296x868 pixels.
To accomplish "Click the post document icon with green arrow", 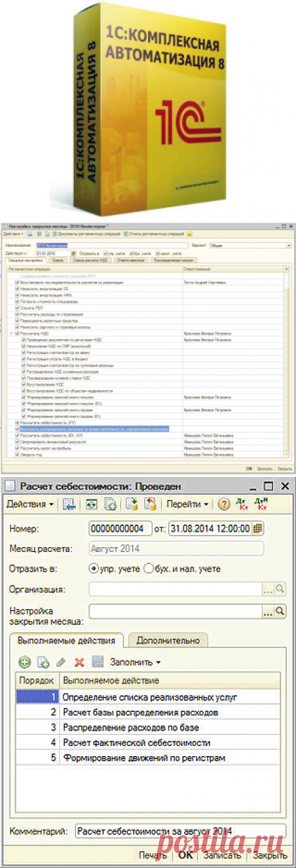I will pos(132,504).
